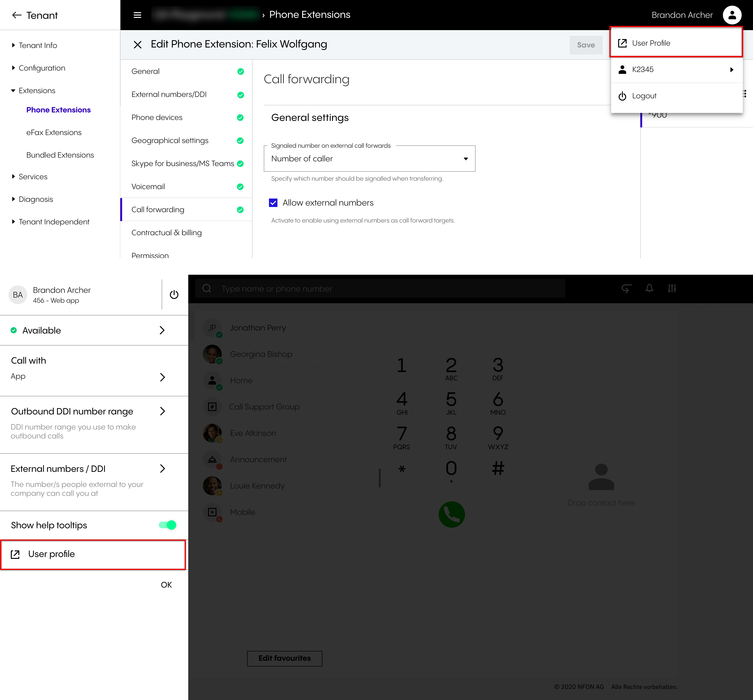Click the back arrow next to Tenant

coord(16,15)
